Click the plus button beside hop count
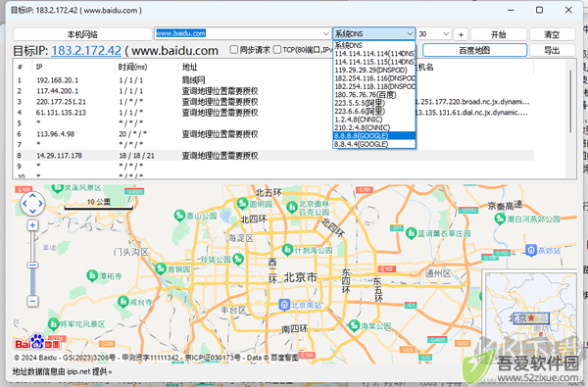Image resolution: width=588 pixels, height=387 pixels. (461, 34)
